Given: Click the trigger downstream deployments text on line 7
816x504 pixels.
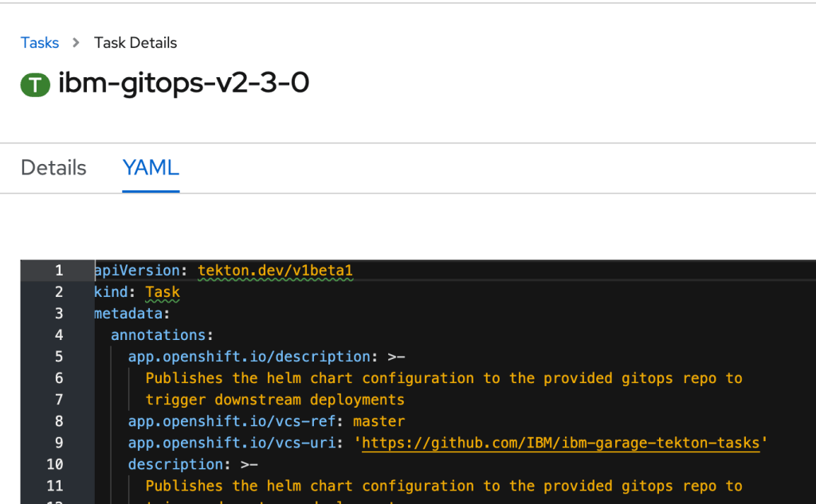Looking at the screenshot, I should 275,400.
